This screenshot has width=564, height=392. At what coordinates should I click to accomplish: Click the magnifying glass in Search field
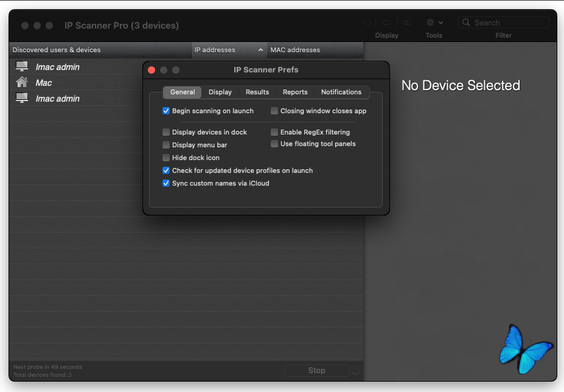[x=466, y=23]
